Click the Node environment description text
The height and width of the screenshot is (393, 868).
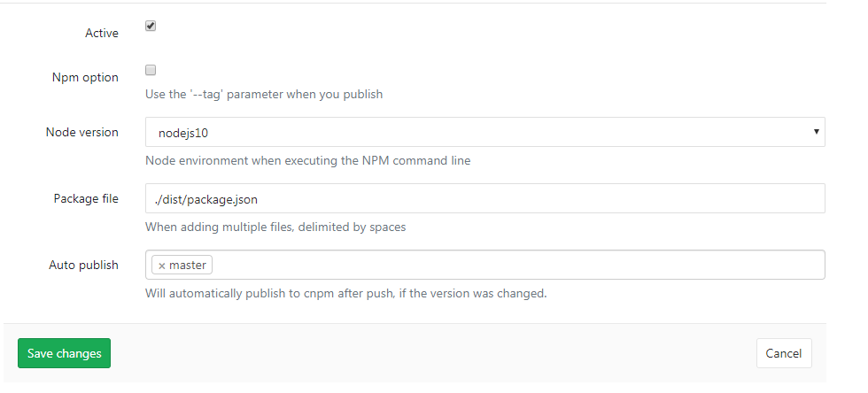pos(307,161)
